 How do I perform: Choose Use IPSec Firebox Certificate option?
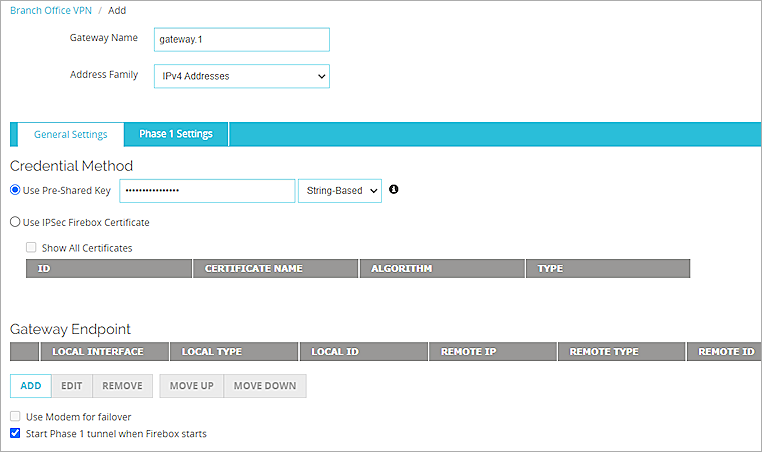click(x=15, y=222)
